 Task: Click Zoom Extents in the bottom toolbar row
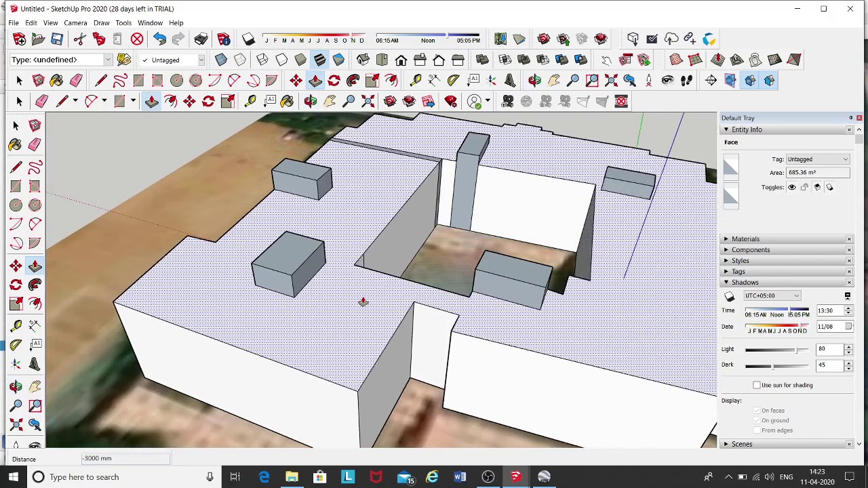[368, 101]
